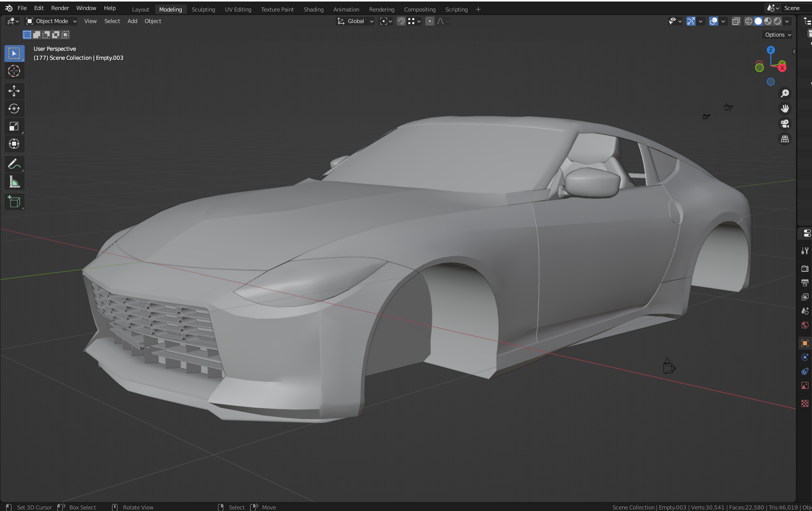Screen dimensions: 812x511
Task: Open the pivot point dropdown
Action: (x=386, y=21)
